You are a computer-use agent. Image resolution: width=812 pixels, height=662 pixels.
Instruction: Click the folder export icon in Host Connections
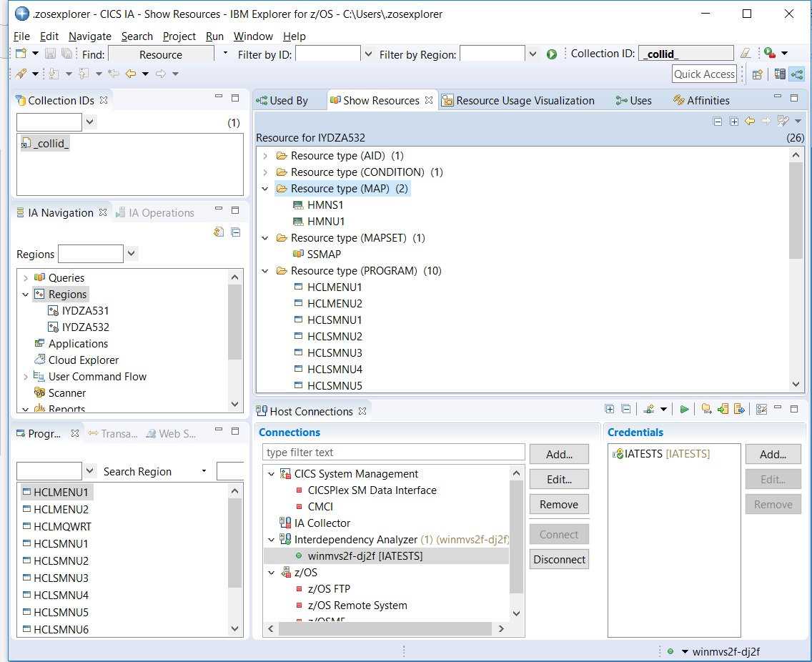[706, 409]
